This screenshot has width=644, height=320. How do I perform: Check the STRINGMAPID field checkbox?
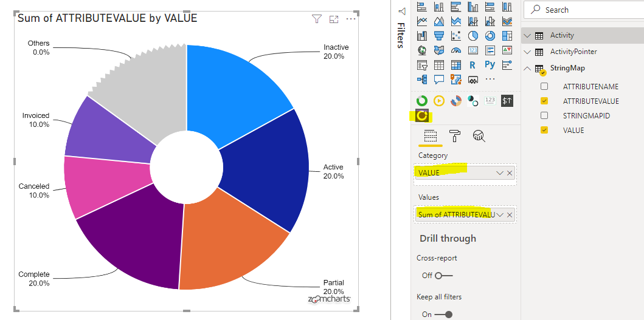tap(544, 115)
